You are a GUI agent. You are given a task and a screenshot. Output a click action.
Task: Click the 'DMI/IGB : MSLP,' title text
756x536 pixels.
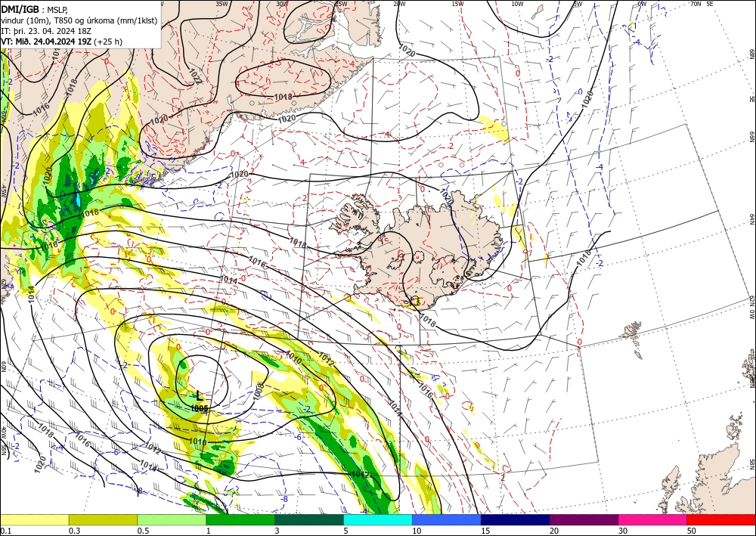point(35,8)
